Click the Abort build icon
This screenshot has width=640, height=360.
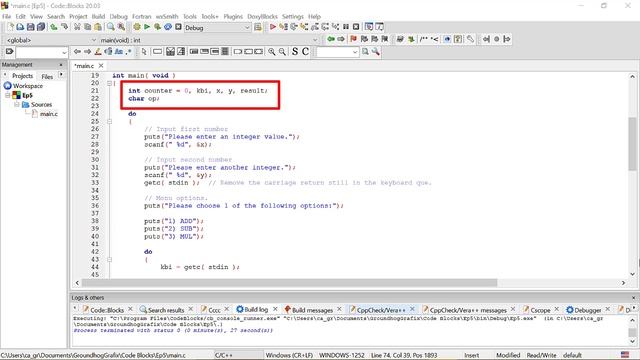click(x=178, y=27)
